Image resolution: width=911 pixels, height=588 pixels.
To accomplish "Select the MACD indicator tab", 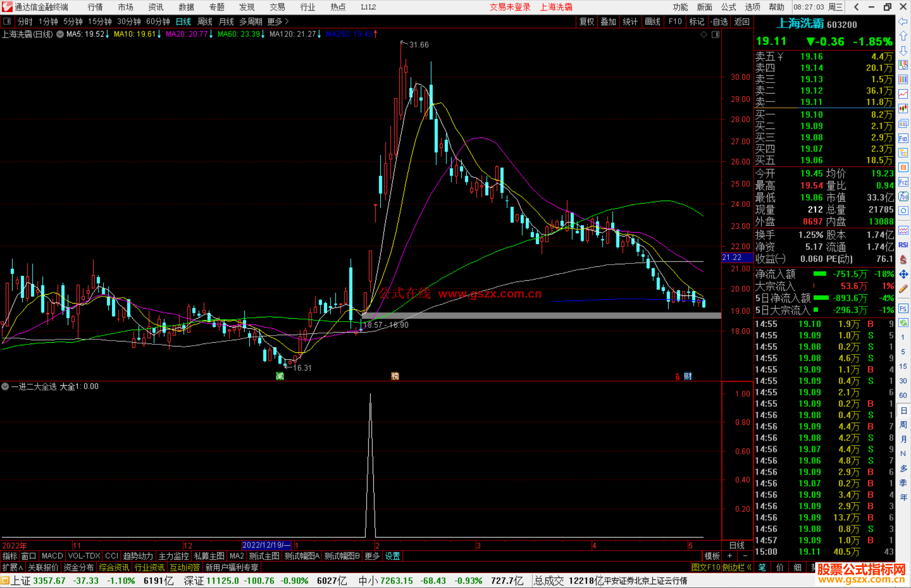I will 52,556.
